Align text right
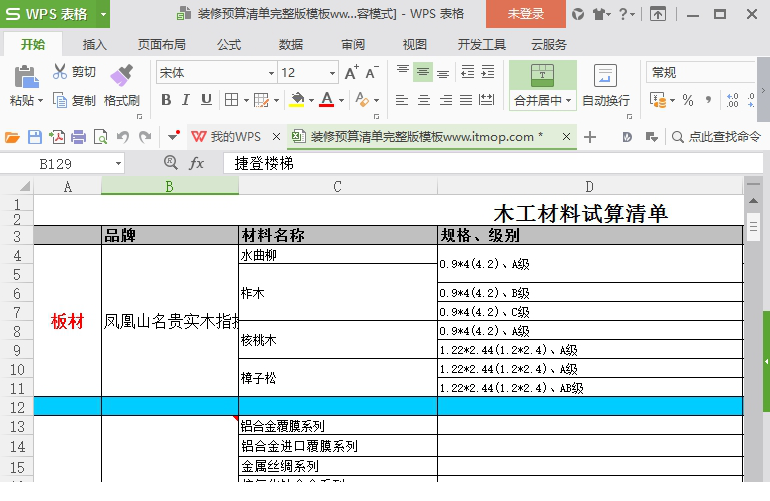The image size is (770, 501). pos(445,100)
